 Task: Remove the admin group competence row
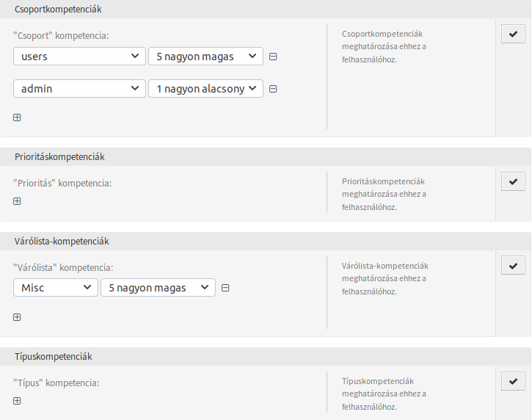[x=273, y=89]
